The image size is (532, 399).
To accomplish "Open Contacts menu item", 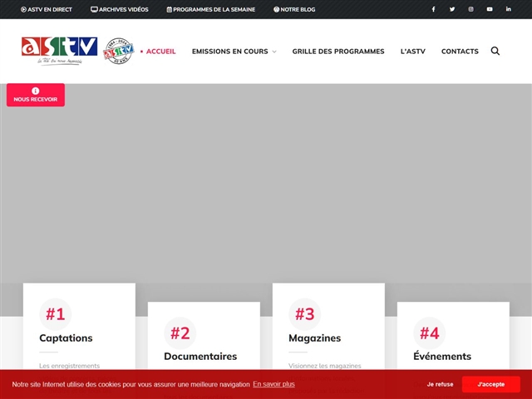I will (460, 52).
